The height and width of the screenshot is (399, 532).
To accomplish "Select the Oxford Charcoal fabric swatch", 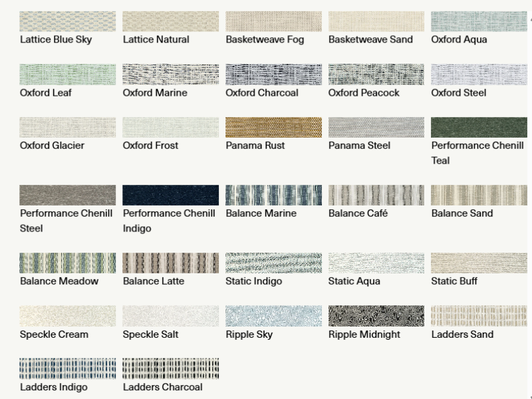I will click(x=273, y=74).
